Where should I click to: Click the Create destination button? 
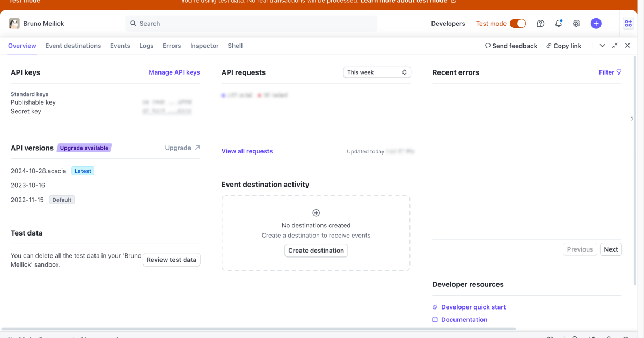pyautogui.click(x=316, y=251)
